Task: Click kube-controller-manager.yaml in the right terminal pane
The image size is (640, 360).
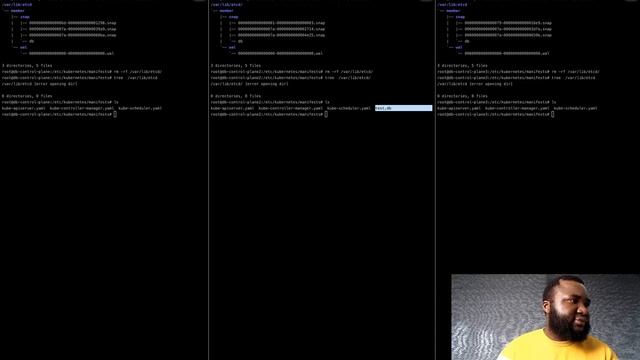Action: pyautogui.click(x=517, y=109)
